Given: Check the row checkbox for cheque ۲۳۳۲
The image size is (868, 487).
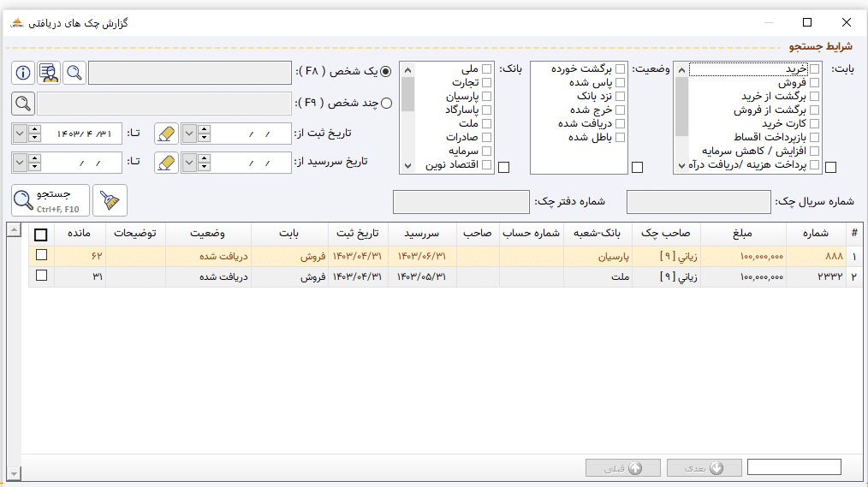Looking at the screenshot, I should (41, 275).
